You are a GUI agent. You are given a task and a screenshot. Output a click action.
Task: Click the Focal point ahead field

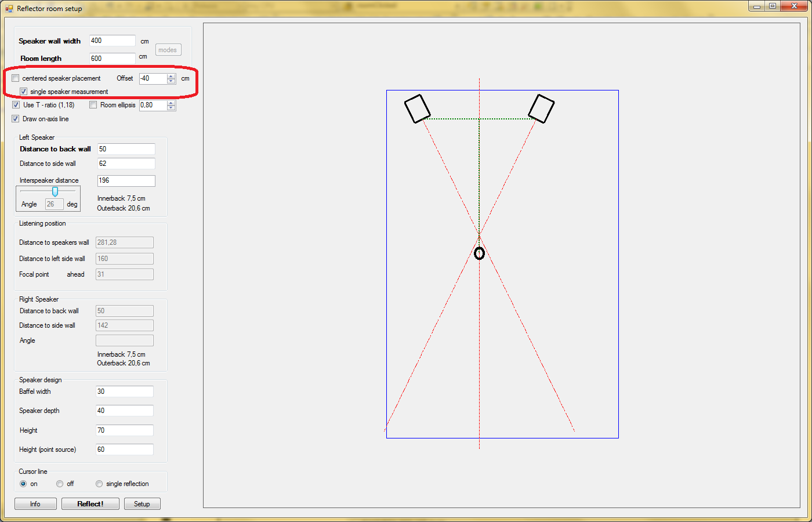tap(125, 274)
